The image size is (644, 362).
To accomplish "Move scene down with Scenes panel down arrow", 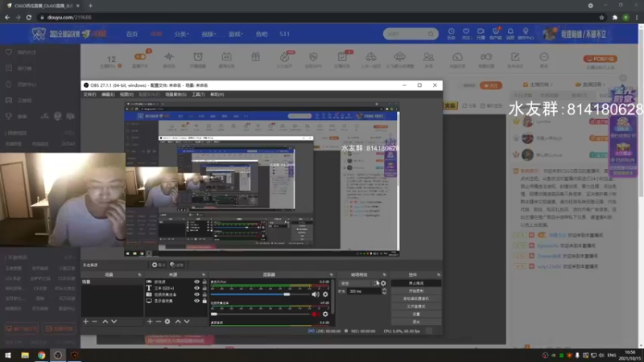I will coord(114,321).
